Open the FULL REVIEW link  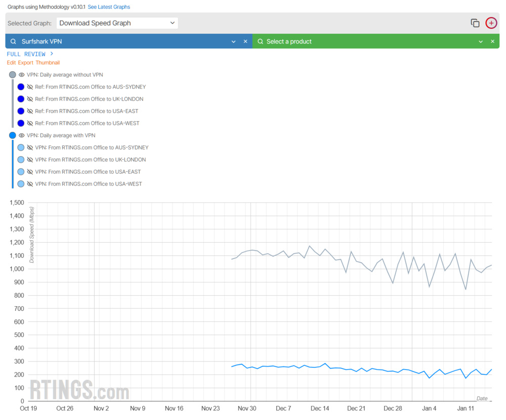[x=26, y=54]
